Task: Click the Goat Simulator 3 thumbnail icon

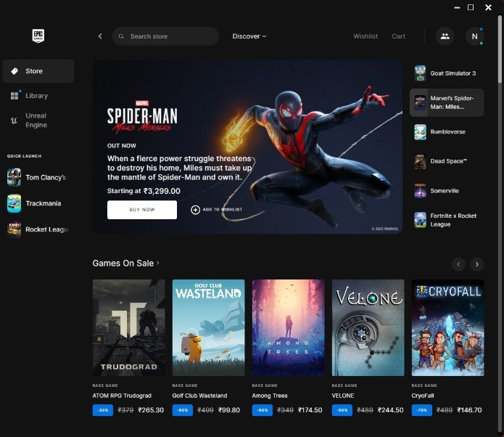Action: (x=420, y=73)
